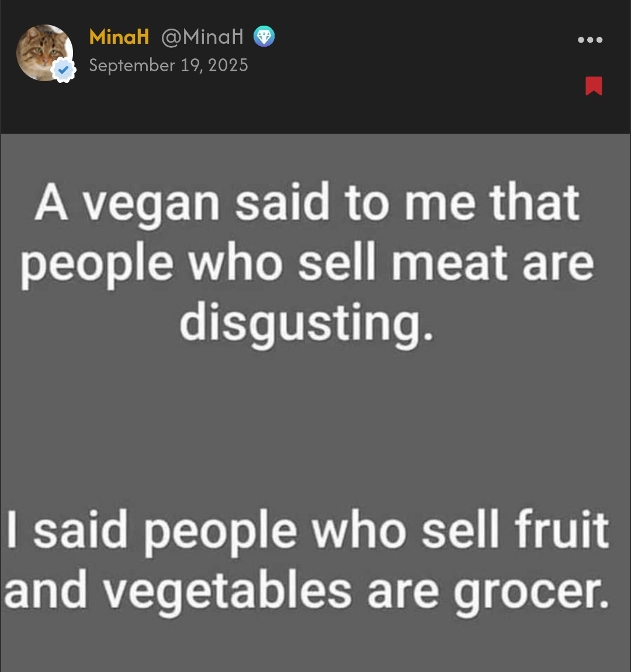Click the line "people who sell meat are"
The height and width of the screenshot is (672, 631).
click(307, 264)
